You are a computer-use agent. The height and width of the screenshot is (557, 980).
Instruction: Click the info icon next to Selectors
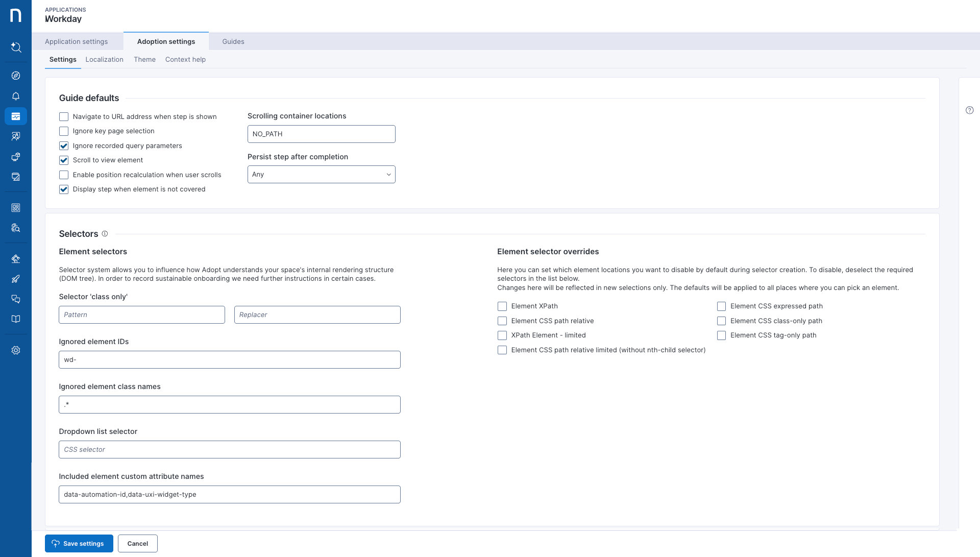(x=105, y=234)
